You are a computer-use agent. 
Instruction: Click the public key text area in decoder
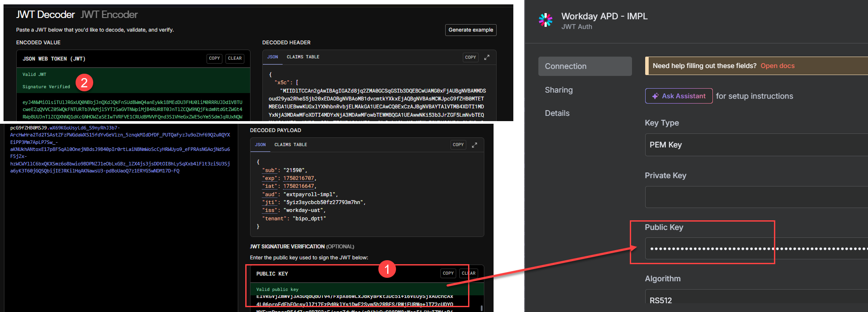367,303
